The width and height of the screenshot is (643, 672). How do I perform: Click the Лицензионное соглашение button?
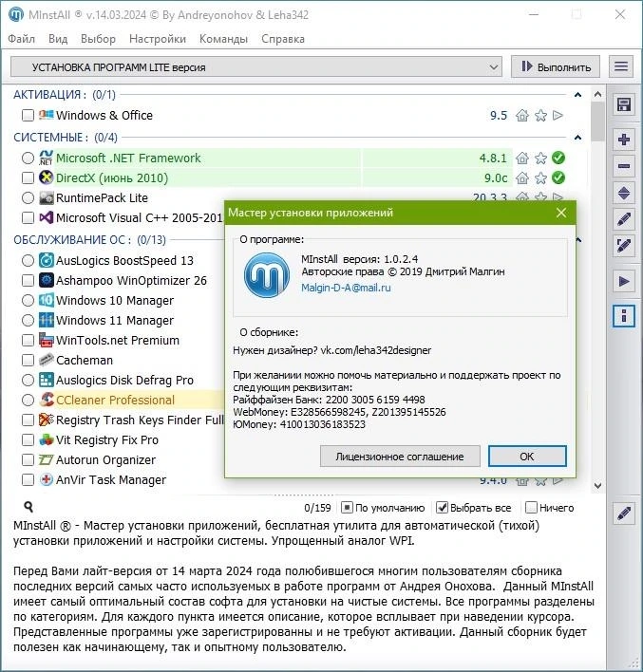click(x=400, y=457)
